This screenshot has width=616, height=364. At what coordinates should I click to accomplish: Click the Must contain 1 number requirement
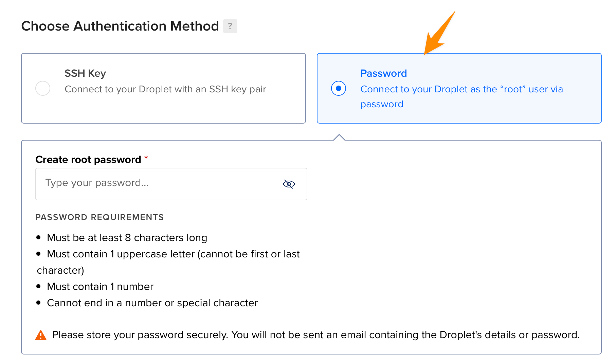100,287
